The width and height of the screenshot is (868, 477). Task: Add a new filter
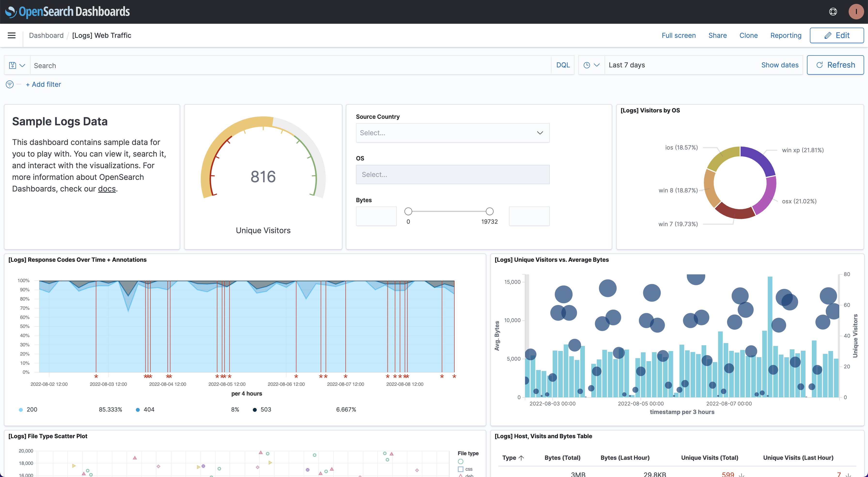[43, 84]
